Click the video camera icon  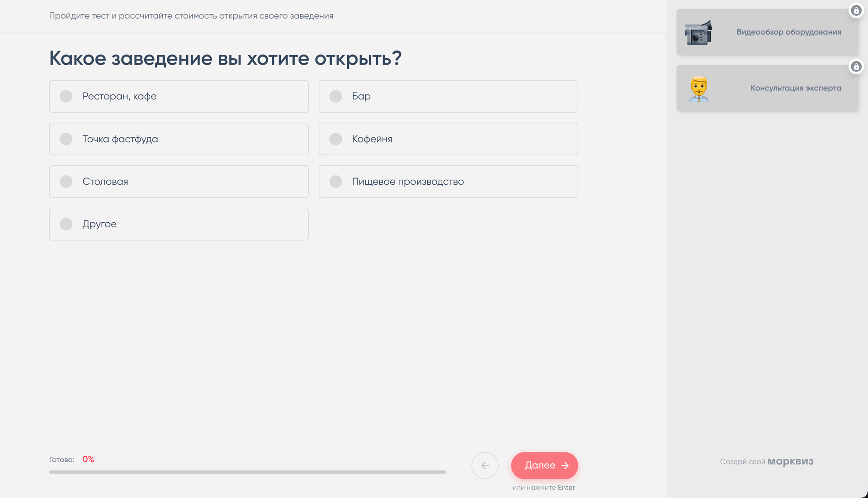(698, 33)
